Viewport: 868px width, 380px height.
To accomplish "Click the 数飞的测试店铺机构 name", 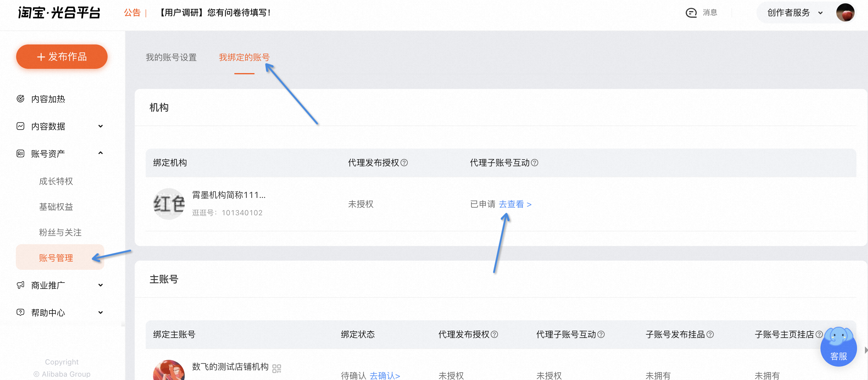I will tap(230, 367).
